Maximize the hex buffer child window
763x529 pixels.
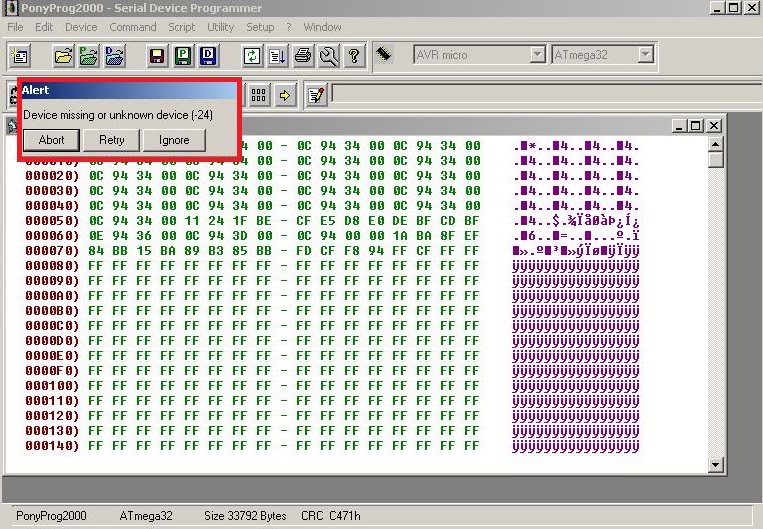pos(696,126)
